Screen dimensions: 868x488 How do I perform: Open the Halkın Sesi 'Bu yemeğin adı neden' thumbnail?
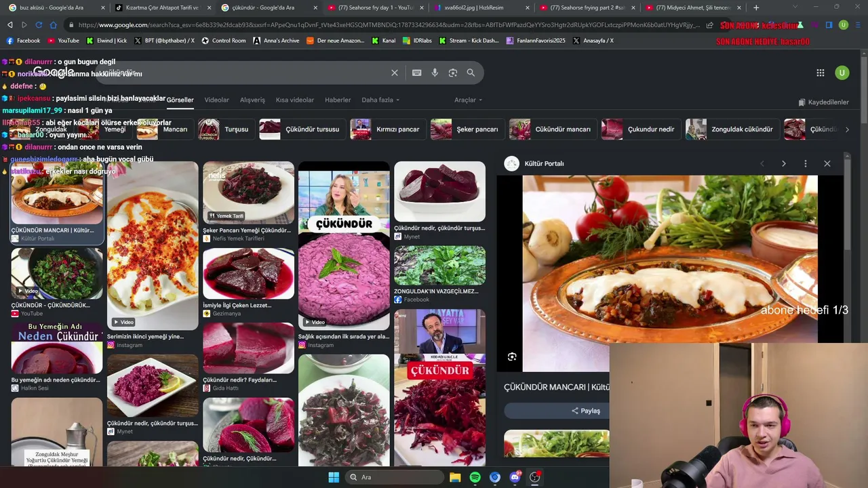[57, 348]
